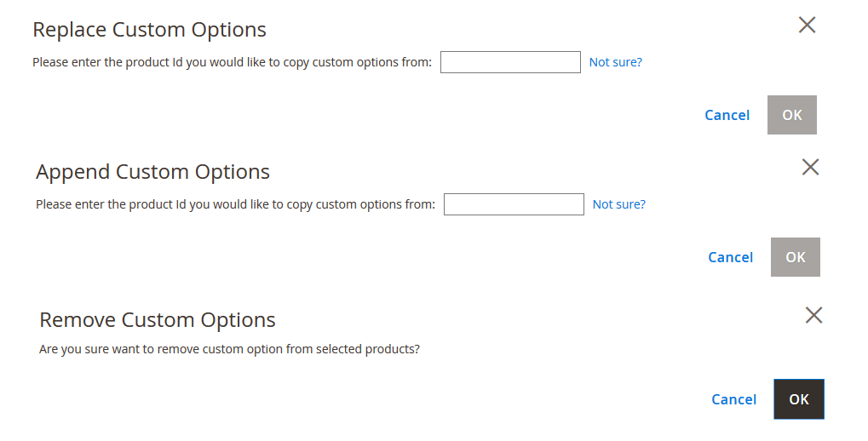The image size is (868, 441).
Task: Open the Not sure? link in Append dialog
Action: 619,204
